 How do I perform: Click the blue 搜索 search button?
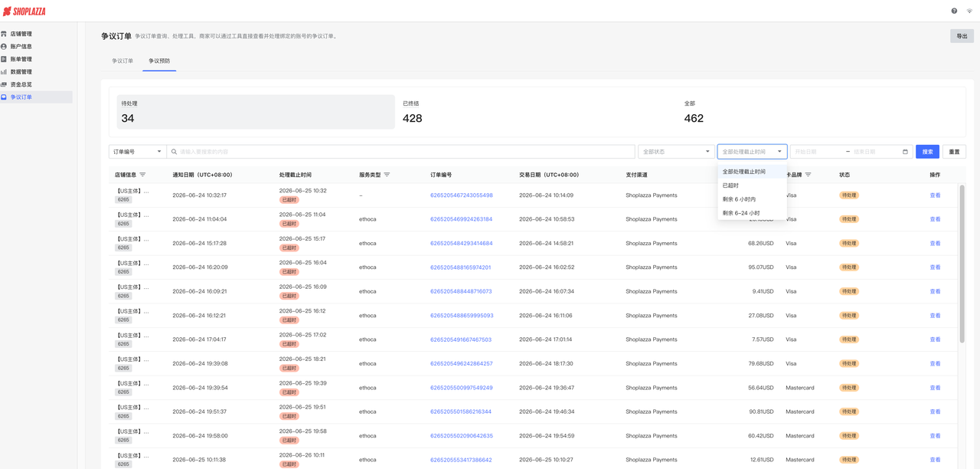(x=927, y=152)
